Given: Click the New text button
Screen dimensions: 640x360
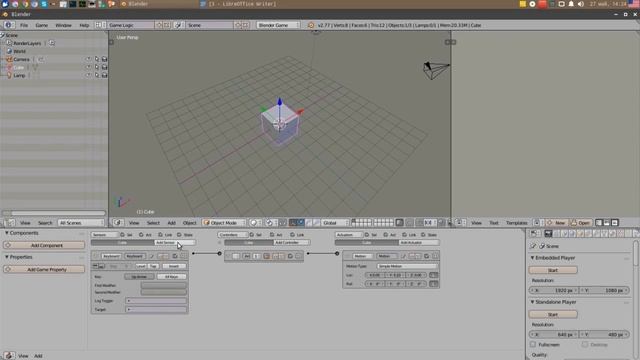Looking at the screenshot, I should (x=556, y=222).
